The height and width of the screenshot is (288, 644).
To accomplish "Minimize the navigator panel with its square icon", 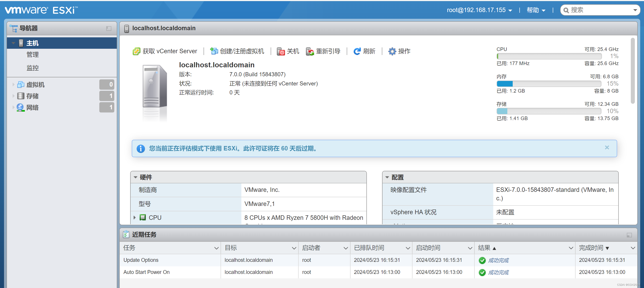I will click(109, 28).
